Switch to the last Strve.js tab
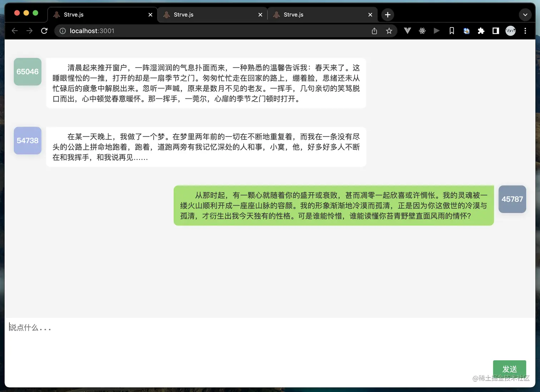540x392 pixels. (322, 15)
